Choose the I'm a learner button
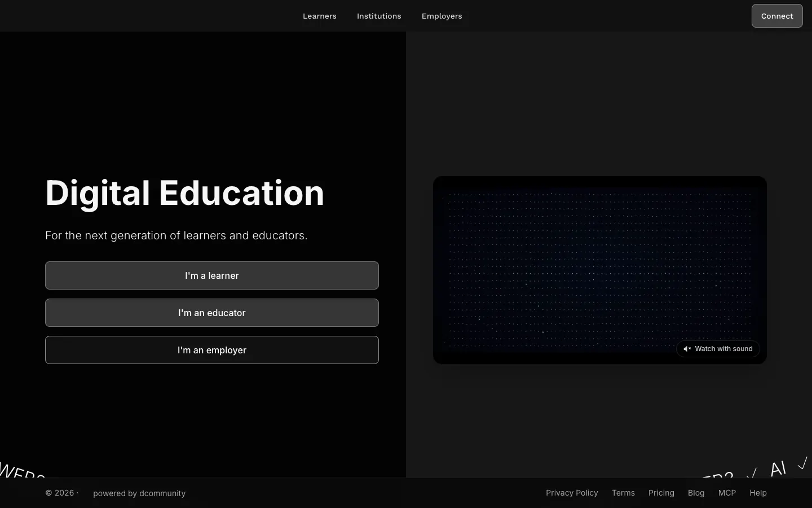The width and height of the screenshot is (812, 508). (212, 275)
